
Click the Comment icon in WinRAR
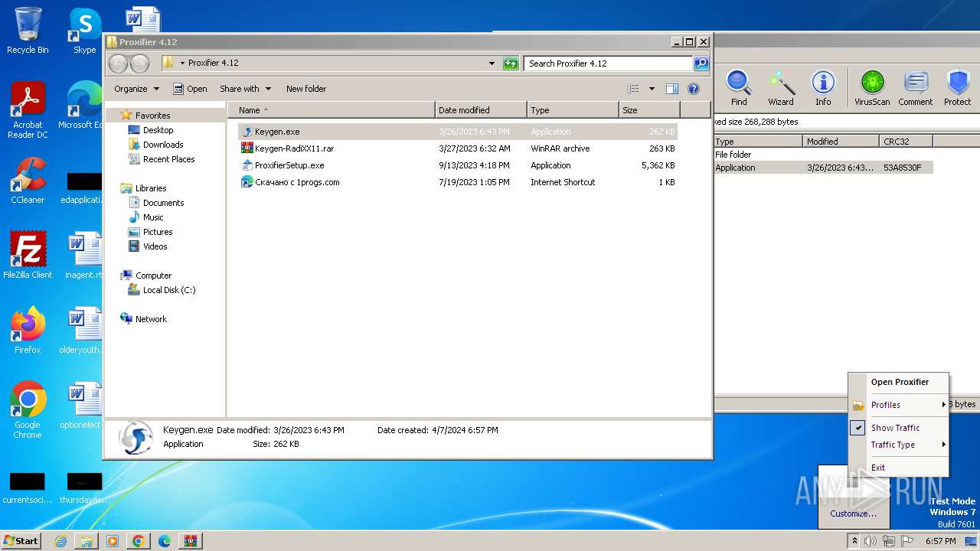(915, 87)
